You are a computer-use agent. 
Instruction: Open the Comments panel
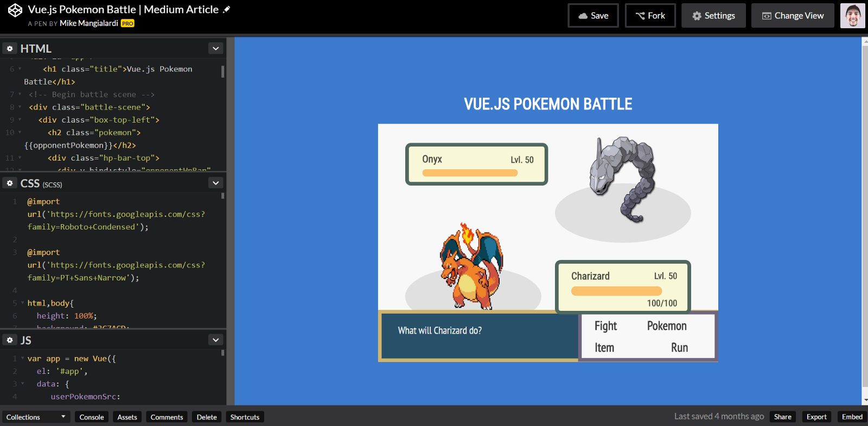tap(167, 417)
